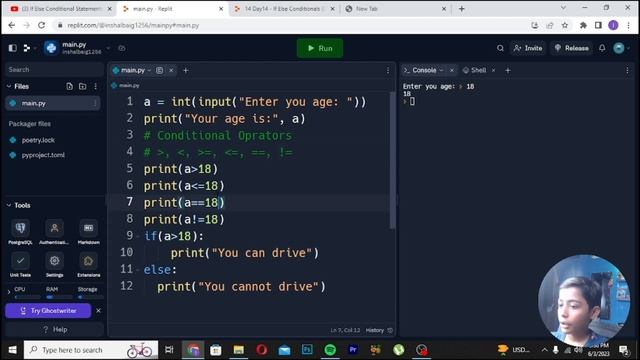The image size is (640, 360).
Task: Open the History button in status bar
Action: click(x=379, y=330)
